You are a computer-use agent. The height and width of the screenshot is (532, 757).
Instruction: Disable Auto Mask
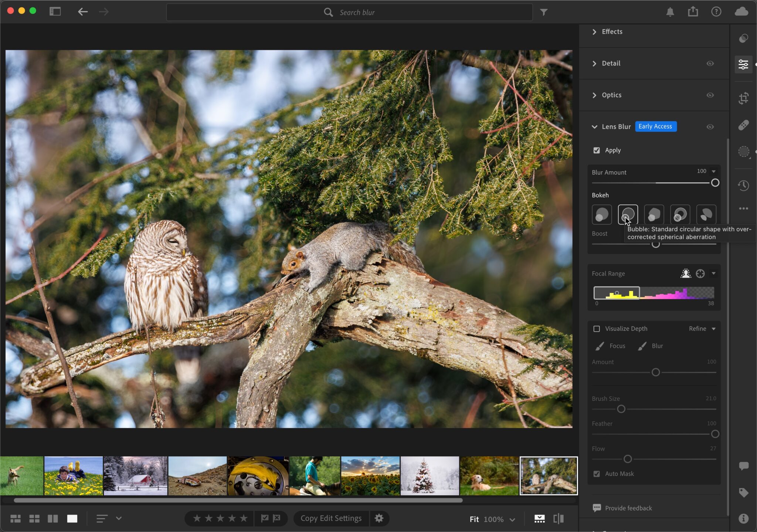[597, 474]
